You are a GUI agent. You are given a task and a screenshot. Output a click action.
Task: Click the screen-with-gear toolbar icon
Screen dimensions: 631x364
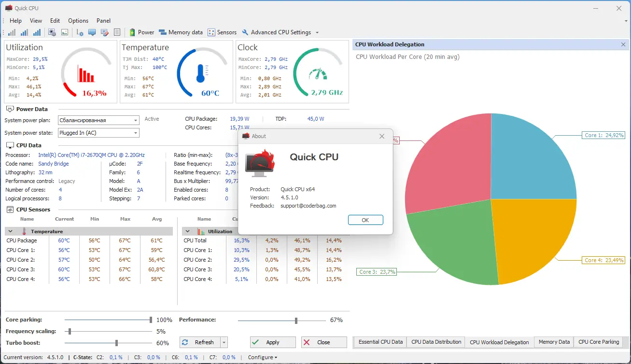[x=52, y=32]
